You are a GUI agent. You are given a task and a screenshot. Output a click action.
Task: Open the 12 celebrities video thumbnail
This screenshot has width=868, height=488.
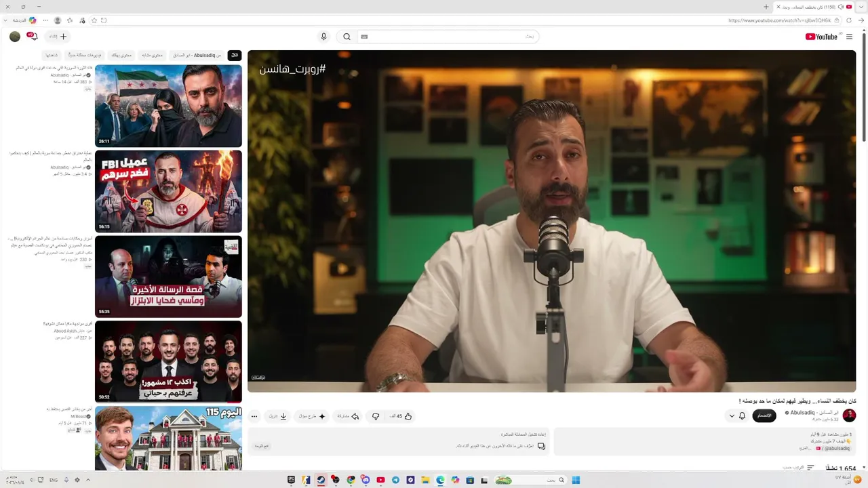pos(168,362)
